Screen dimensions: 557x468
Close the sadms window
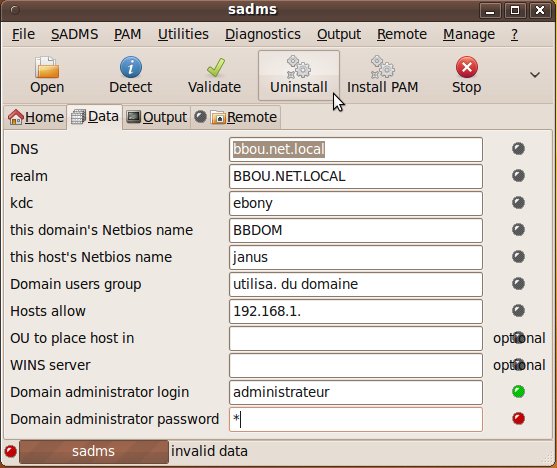pyautogui.click(x=540, y=10)
